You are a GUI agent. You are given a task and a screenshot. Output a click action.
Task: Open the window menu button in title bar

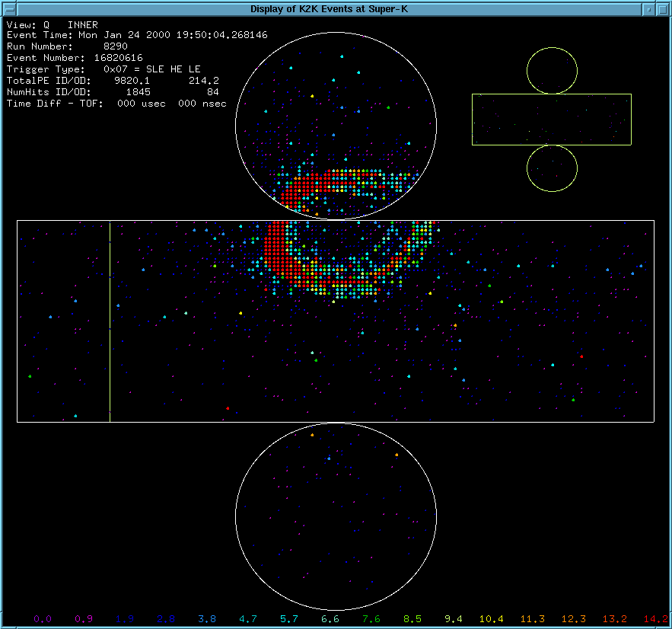point(9,9)
